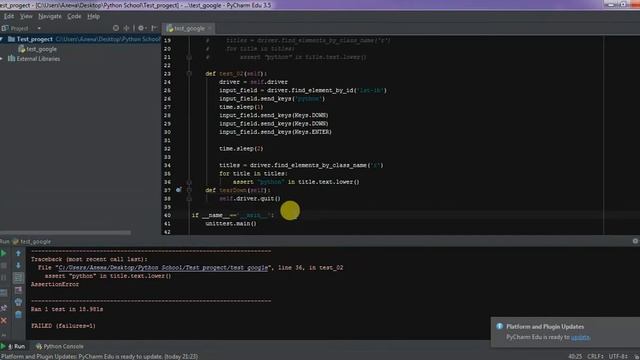640x360 pixels.
Task: Click the 40:25 cursor position in status bar
Action: (575, 356)
